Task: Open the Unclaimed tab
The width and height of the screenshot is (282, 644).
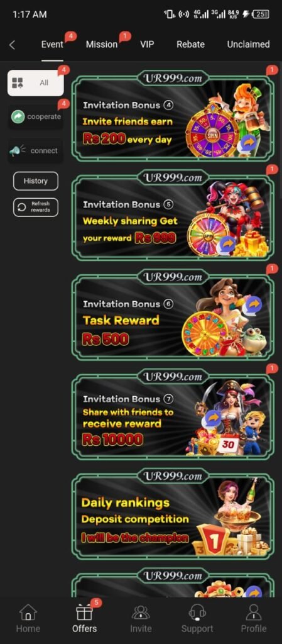Action: pyautogui.click(x=248, y=45)
